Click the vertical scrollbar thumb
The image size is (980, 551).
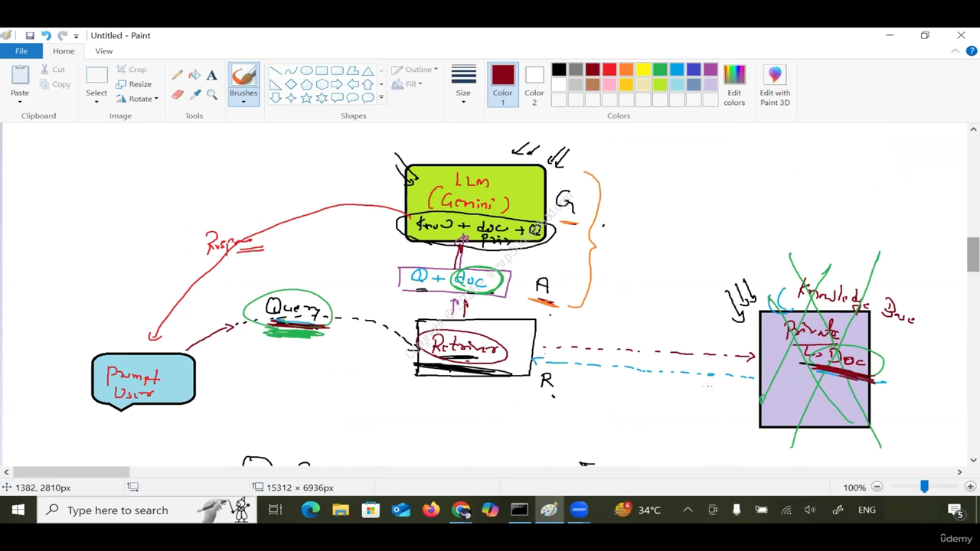tap(973, 255)
